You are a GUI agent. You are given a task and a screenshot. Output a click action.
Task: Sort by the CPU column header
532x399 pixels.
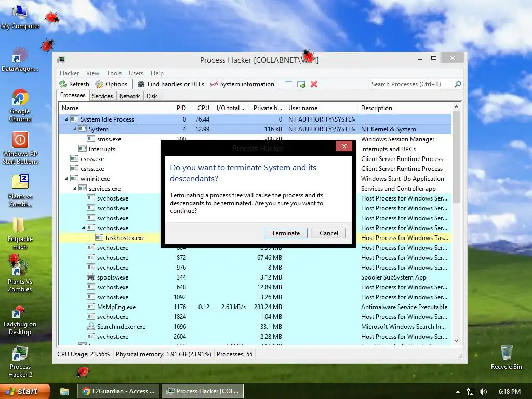point(200,108)
